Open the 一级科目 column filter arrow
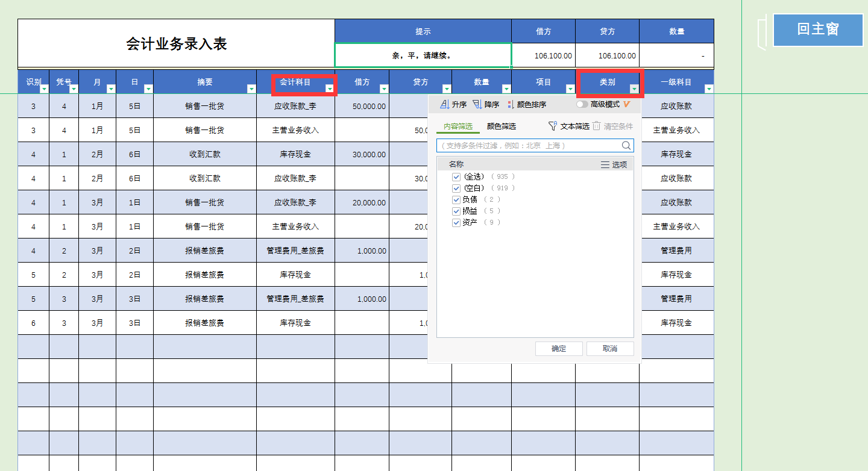Viewport: 868px width, 471px height. [709, 89]
